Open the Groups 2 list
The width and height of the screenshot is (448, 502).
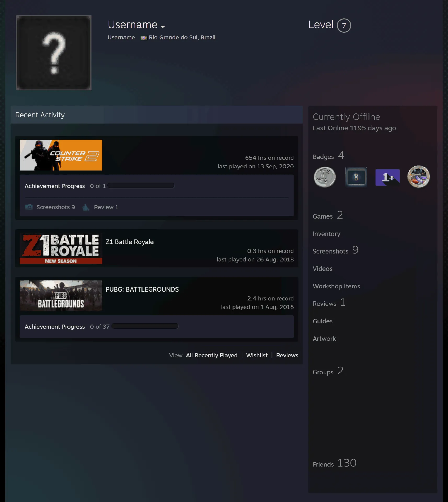328,371
